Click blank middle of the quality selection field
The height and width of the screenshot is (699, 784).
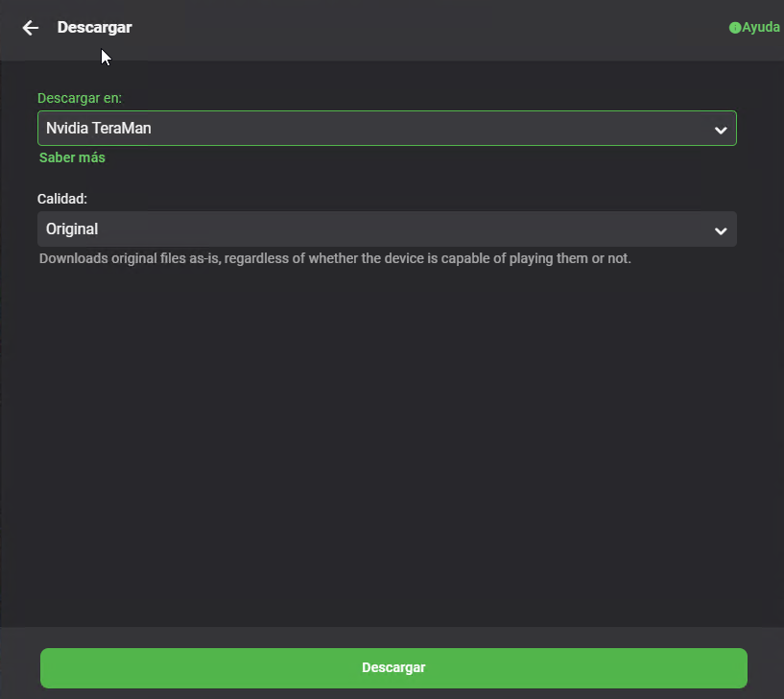tap(432, 229)
